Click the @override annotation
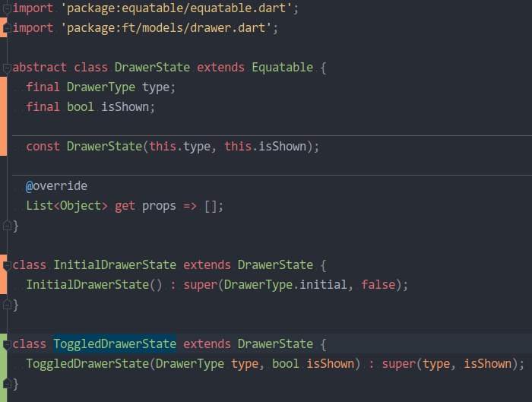 (x=57, y=186)
